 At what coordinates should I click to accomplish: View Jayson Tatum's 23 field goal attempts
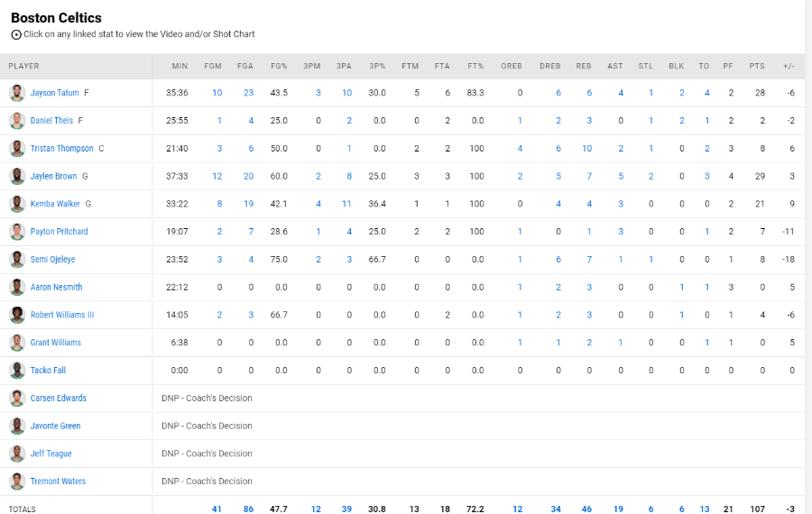coord(249,93)
